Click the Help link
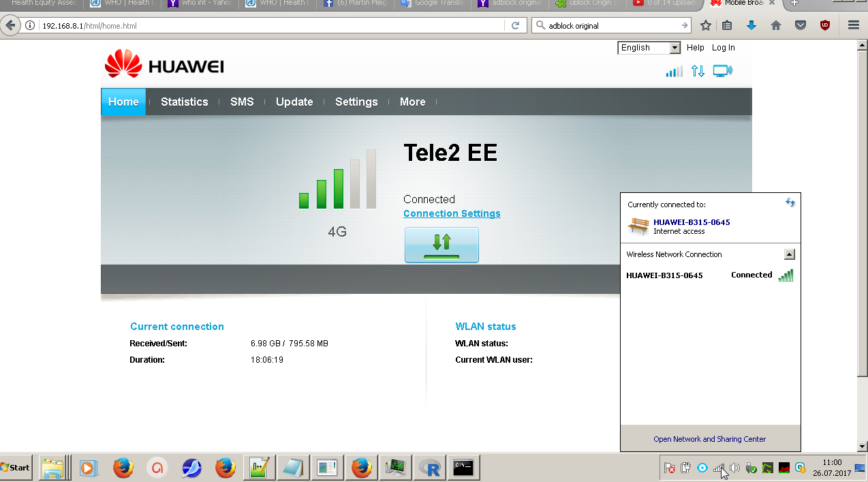This screenshot has width=868, height=482. point(696,48)
